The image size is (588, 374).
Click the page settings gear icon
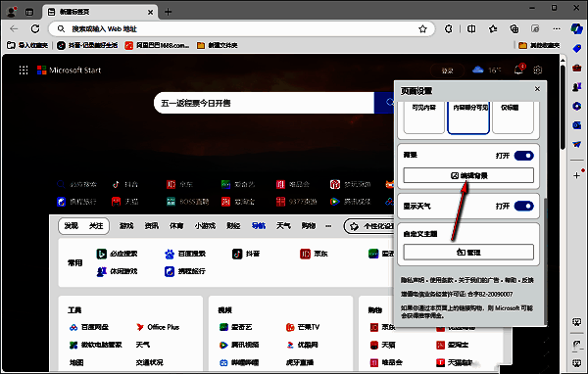(x=538, y=70)
